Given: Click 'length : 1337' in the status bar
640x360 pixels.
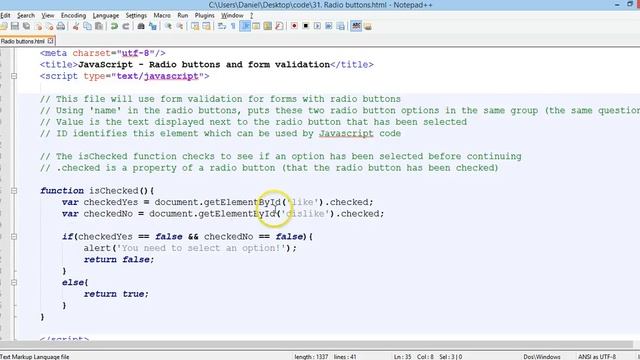Looking at the screenshot, I should point(311,357).
